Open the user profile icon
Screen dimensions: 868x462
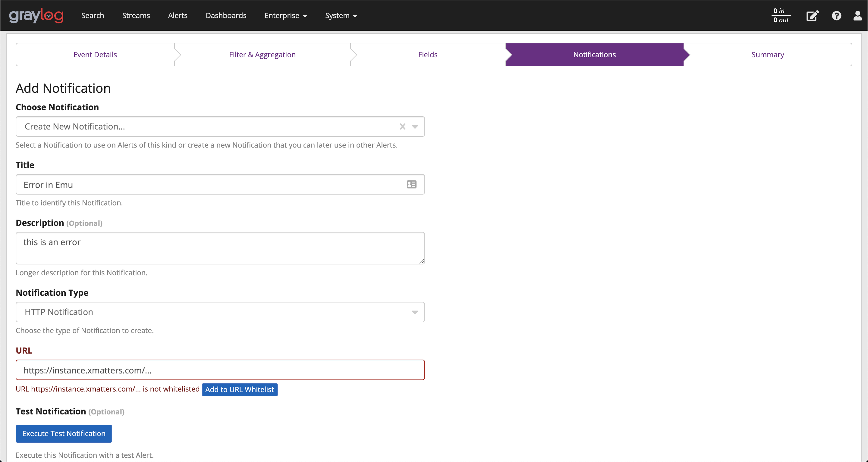(x=857, y=16)
